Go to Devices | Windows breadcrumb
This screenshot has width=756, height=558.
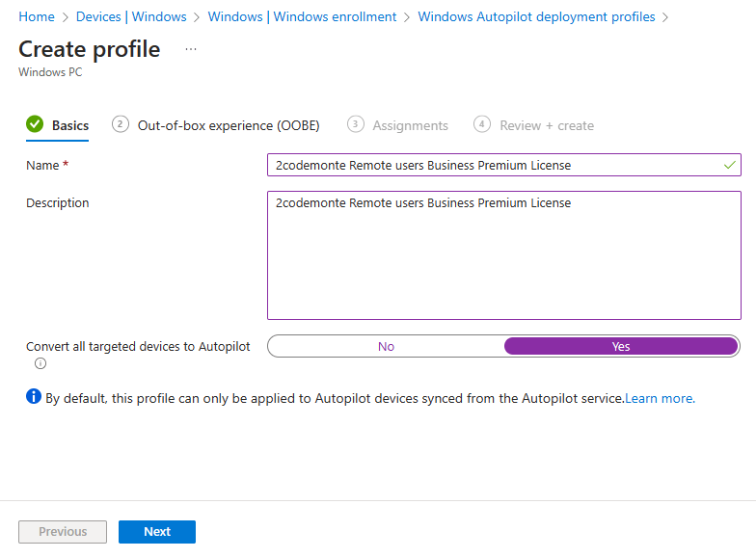point(131,17)
